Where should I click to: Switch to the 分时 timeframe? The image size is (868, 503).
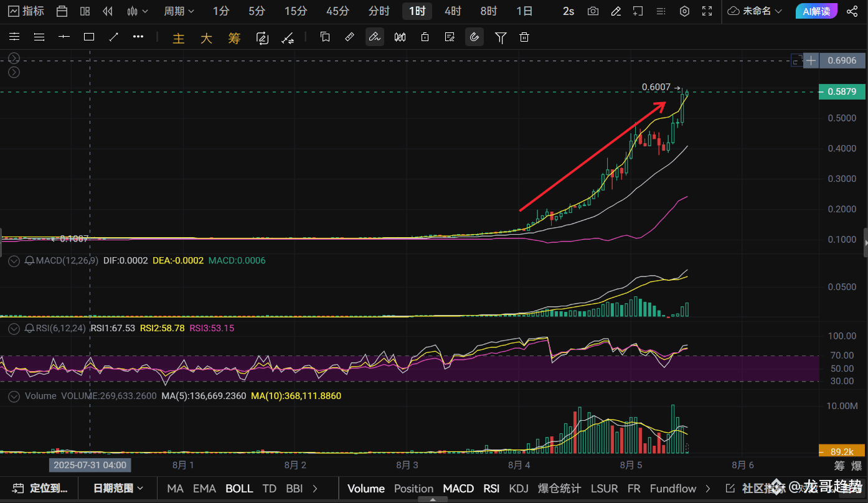pyautogui.click(x=379, y=11)
